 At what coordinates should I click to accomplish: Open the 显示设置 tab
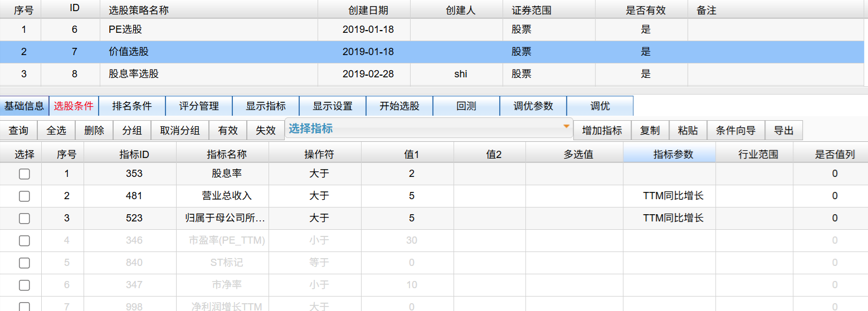(x=333, y=106)
